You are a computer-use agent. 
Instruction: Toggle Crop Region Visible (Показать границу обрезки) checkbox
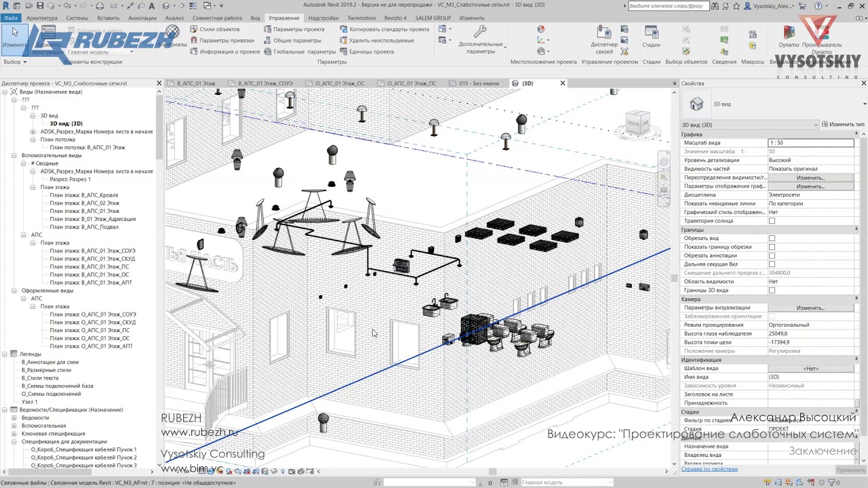[772, 247]
